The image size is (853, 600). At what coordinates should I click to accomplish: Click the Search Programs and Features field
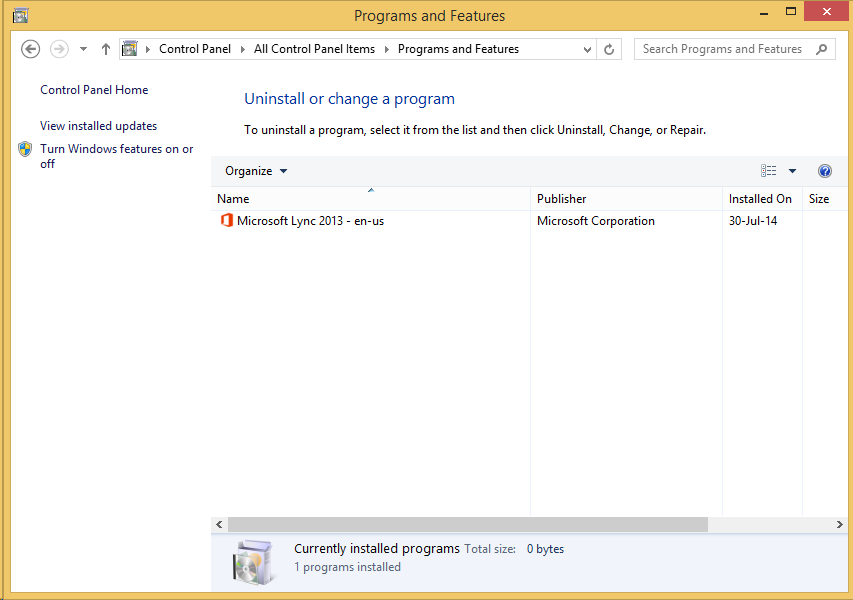[x=722, y=49]
